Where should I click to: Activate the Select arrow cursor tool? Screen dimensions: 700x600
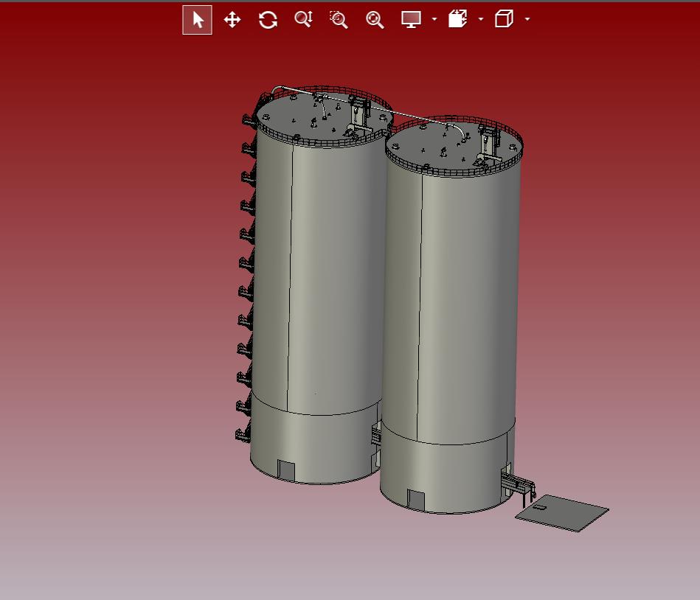[197, 20]
